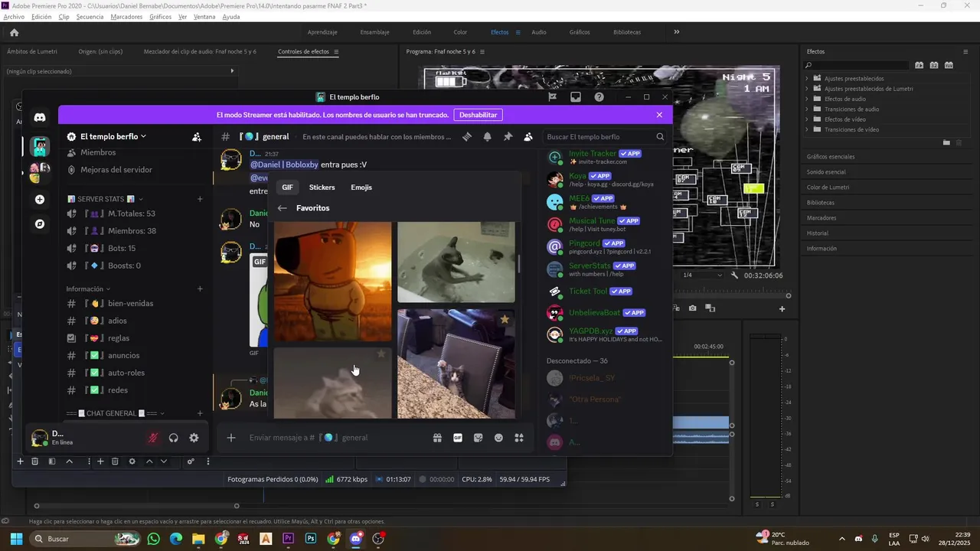Open Discord server discovery compass icon

(40, 224)
